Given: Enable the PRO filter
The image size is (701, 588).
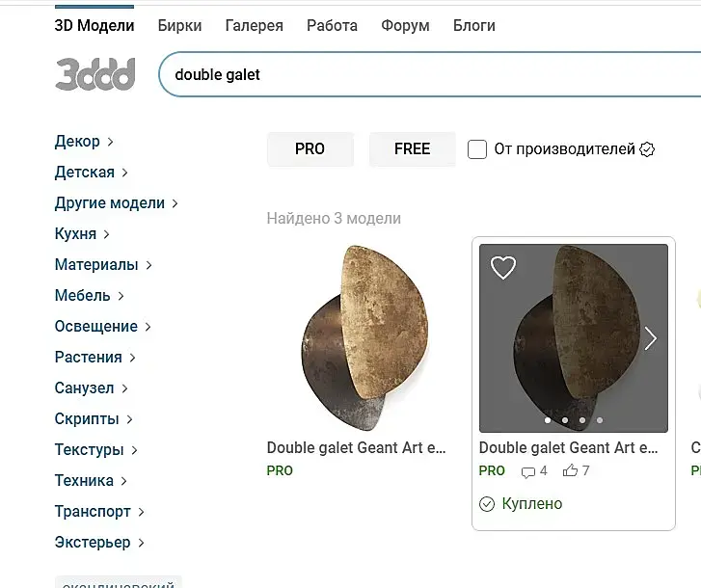Looking at the screenshot, I should coord(310,149).
